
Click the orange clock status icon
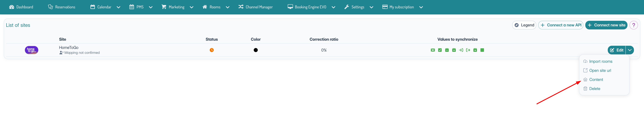(212, 50)
